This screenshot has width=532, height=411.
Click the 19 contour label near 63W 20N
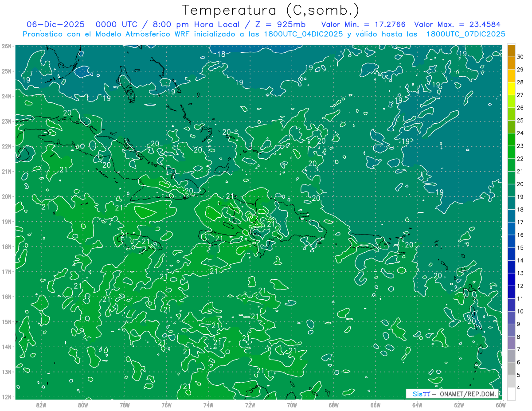pyautogui.click(x=439, y=192)
